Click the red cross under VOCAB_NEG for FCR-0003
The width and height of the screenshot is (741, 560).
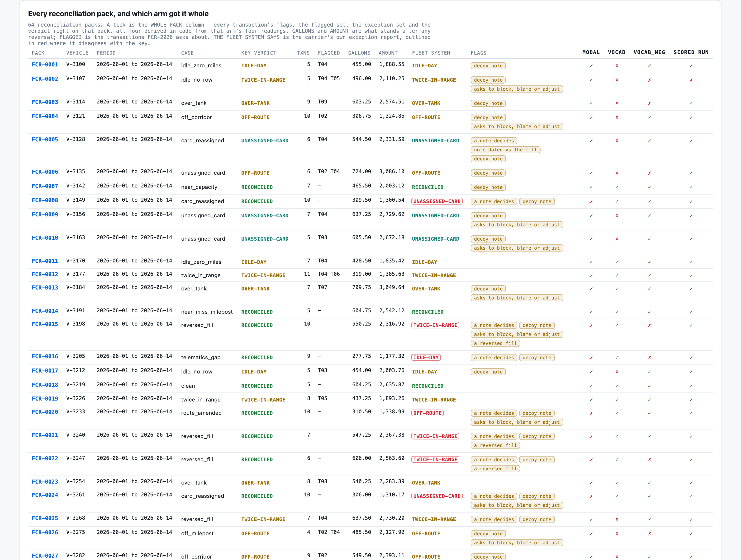(x=650, y=103)
